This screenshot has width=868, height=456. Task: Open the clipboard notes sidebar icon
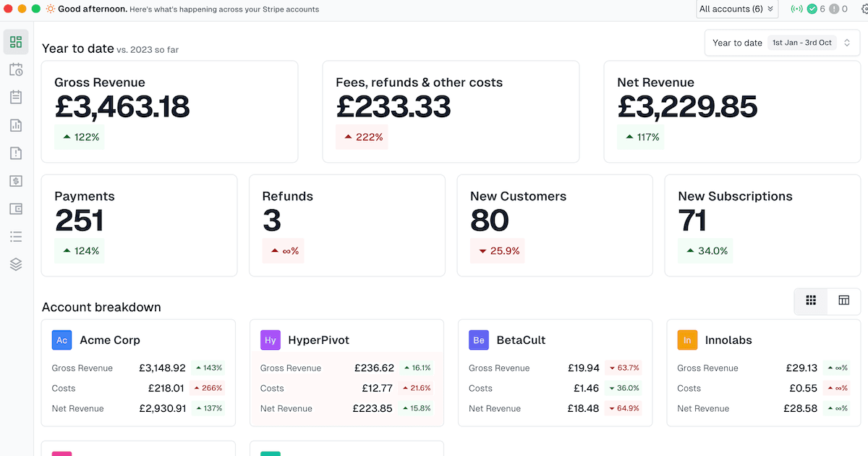pos(16,97)
